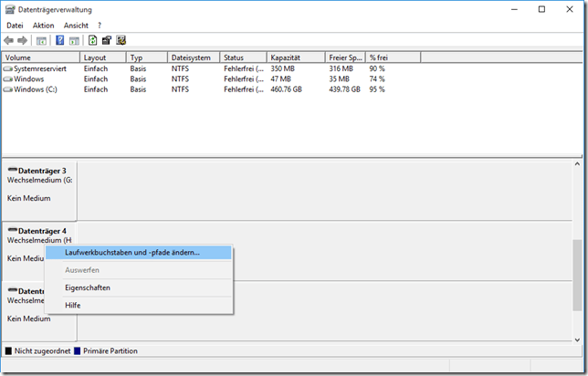Select the Systemreserviert volume row
Image resolution: width=588 pixels, height=376 pixels.
(x=39, y=69)
